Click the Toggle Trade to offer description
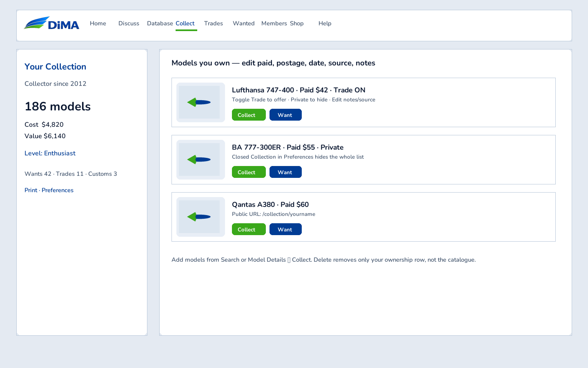The height and width of the screenshot is (368, 588). pyautogui.click(x=303, y=100)
